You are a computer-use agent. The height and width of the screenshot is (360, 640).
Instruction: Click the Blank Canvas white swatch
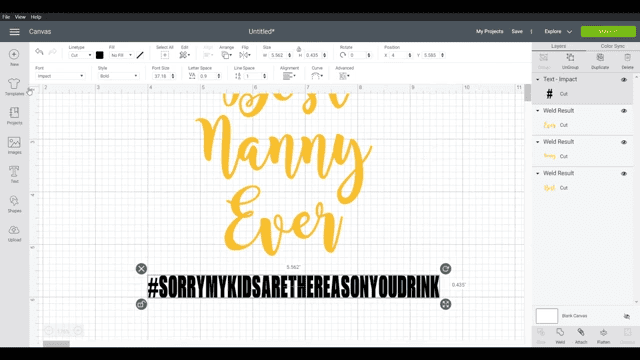coord(547,316)
